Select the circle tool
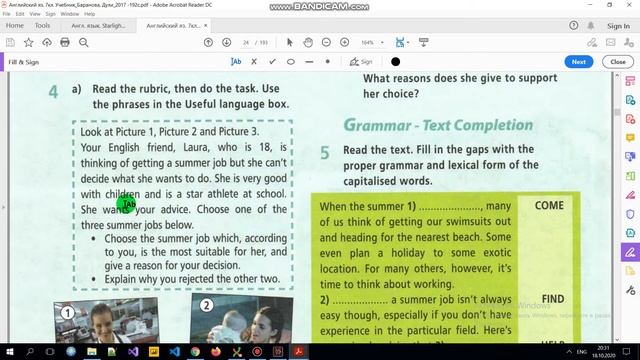640x360 pixels. pos(291,62)
